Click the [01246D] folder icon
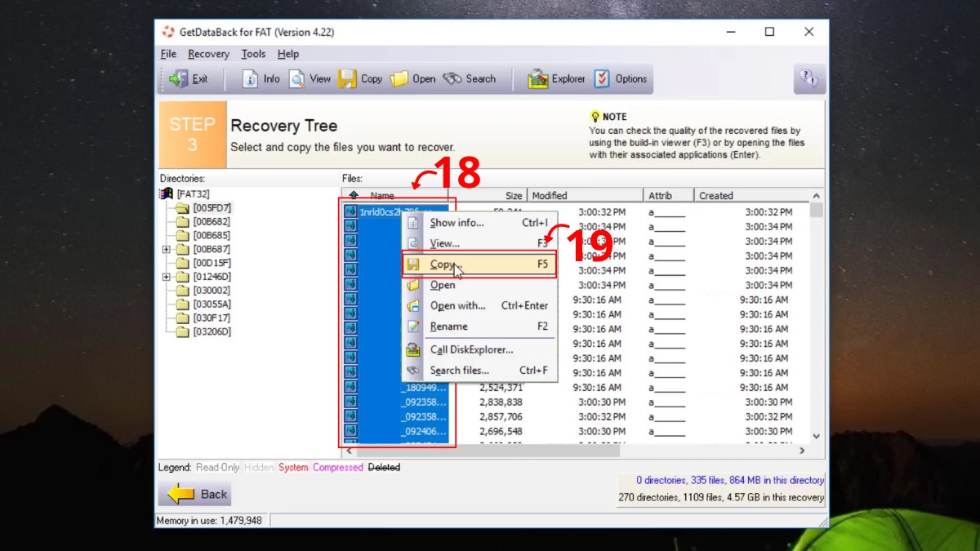The image size is (980, 551). pos(182,277)
